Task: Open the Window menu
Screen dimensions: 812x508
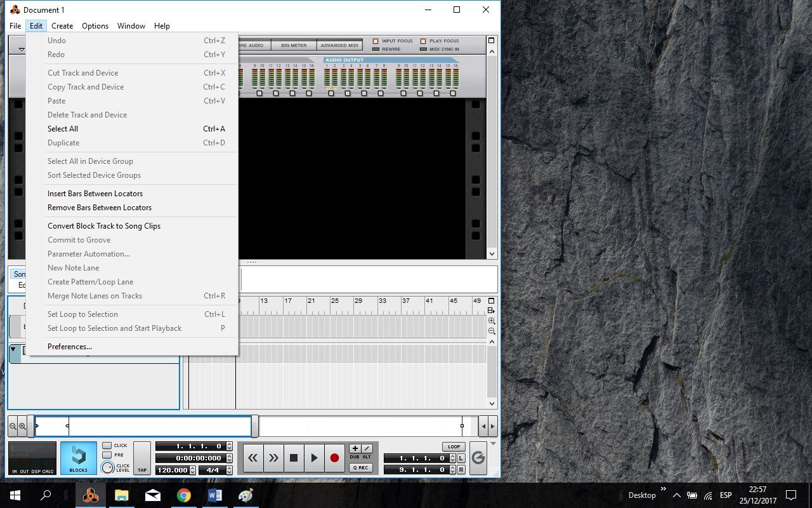Action: 131,26
